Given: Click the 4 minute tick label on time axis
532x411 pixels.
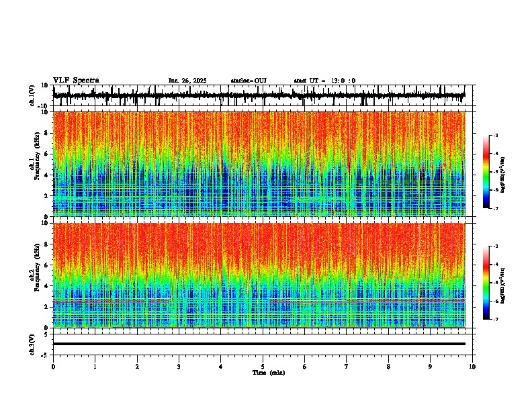Looking at the screenshot, I should pos(221,367).
